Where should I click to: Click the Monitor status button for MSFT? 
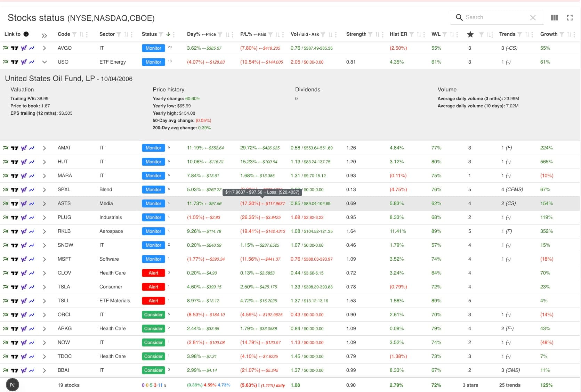point(153,259)
